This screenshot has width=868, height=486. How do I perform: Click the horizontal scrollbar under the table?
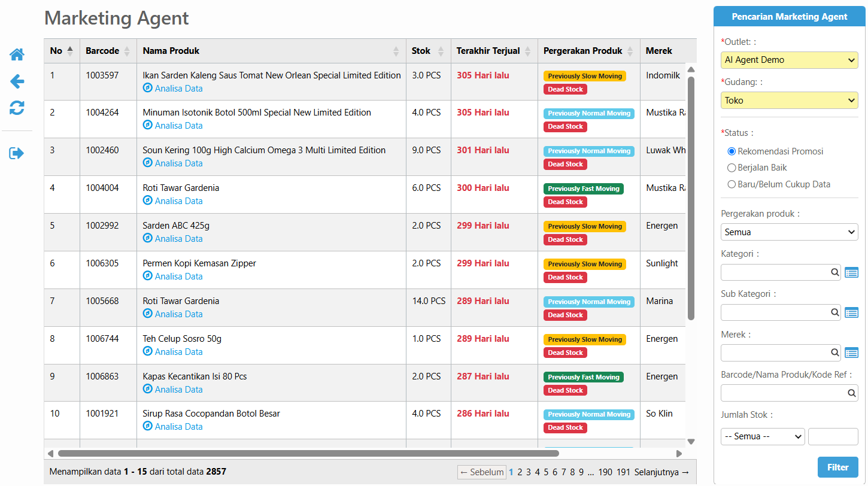308,454
